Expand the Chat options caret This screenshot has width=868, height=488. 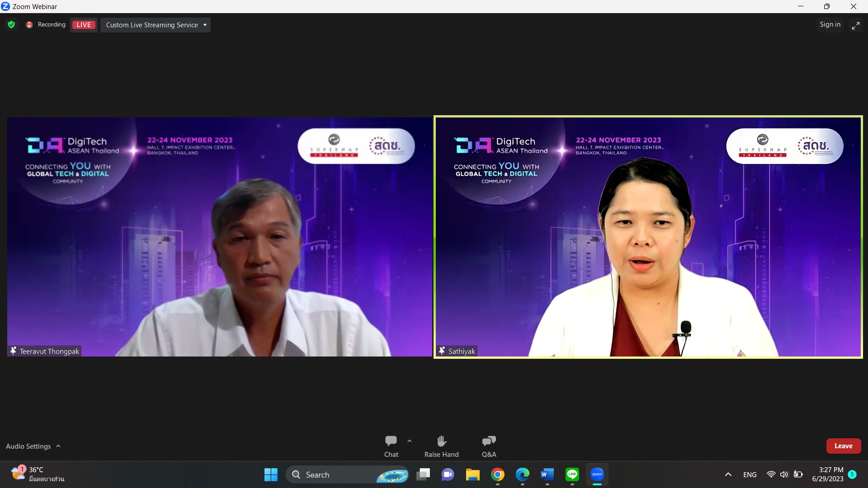(x=410, y=441)
